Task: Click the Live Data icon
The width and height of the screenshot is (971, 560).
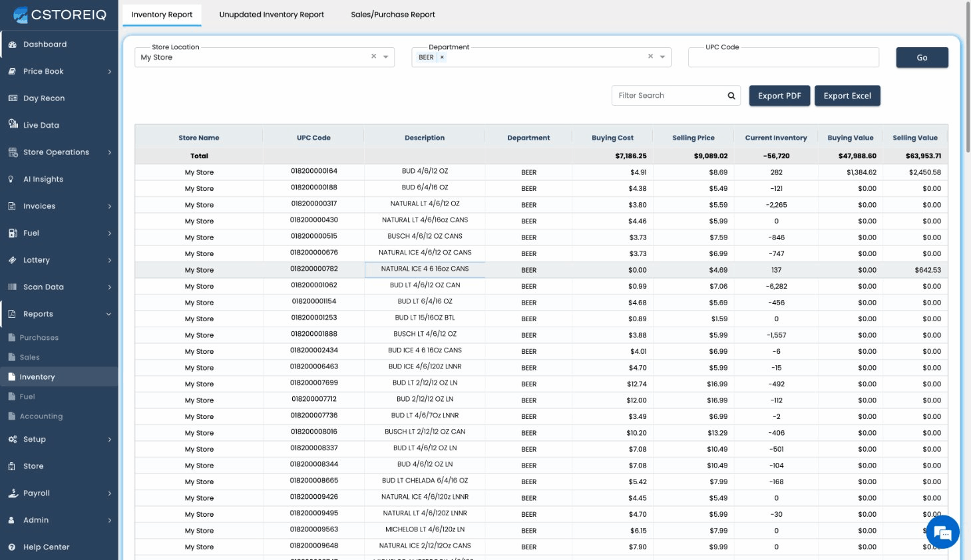Action: point(13,124)
